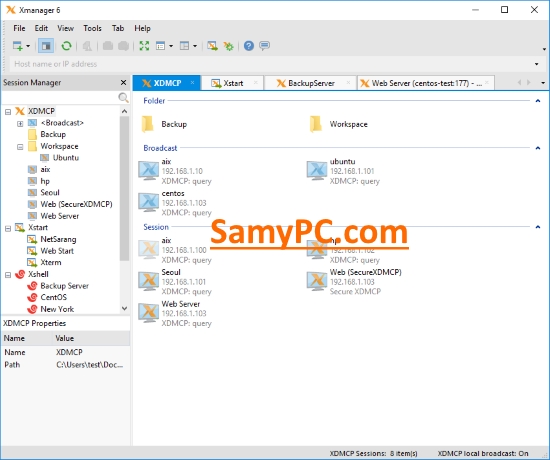550x460 pixels.
Task: Open the Workspace folder icon in main pane
Action: click(x=316, y=124)
